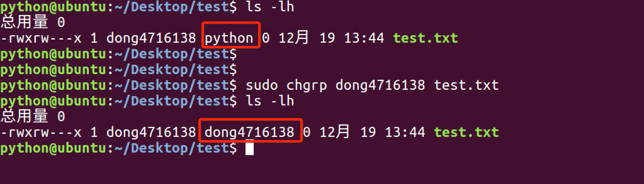Click the second 'ls -lh' command text
Viewport: 644px width, 184px height.
(x=270, y=101)
